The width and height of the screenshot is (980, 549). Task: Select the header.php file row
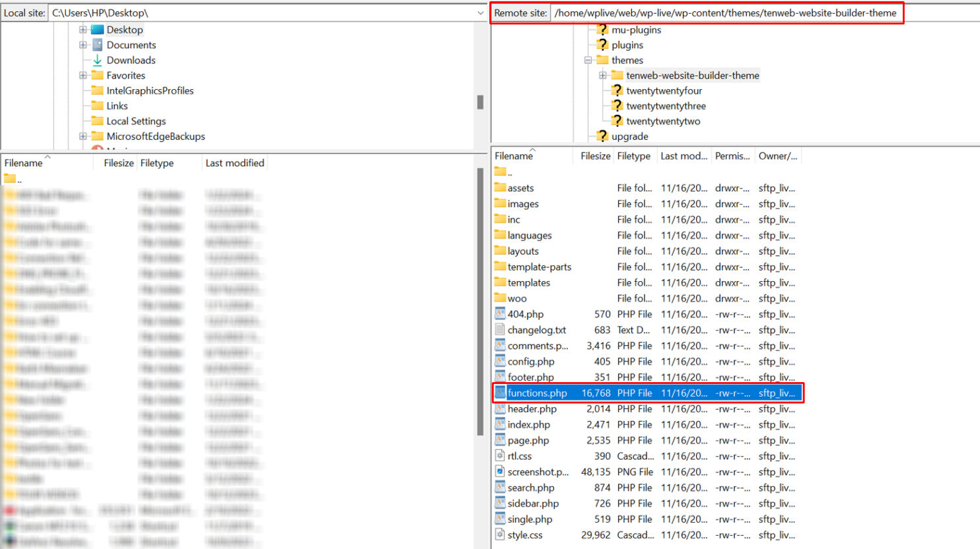point(532,408)
